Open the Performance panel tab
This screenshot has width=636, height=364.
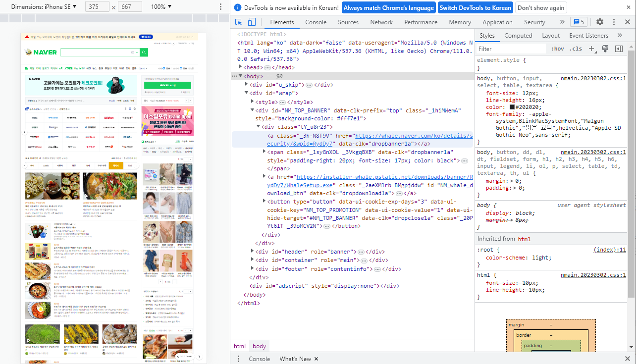coord(421,22)
